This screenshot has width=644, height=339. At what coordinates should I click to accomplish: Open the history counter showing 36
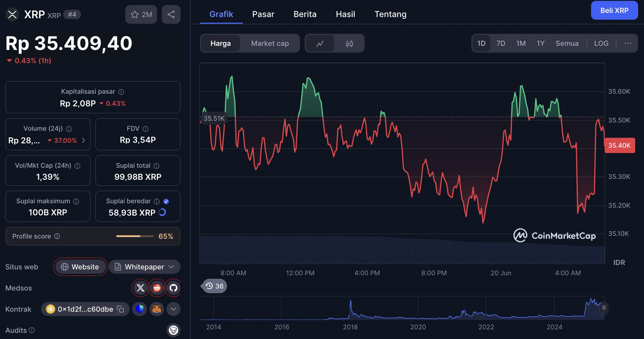point(214,286)
